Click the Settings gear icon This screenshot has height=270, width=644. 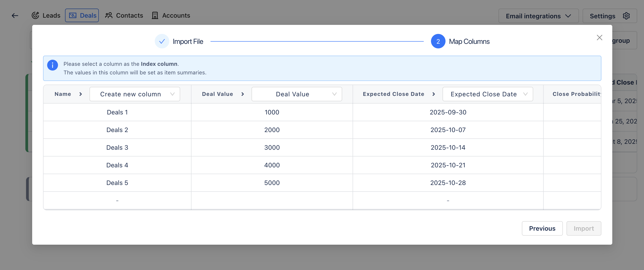(626, 16)
